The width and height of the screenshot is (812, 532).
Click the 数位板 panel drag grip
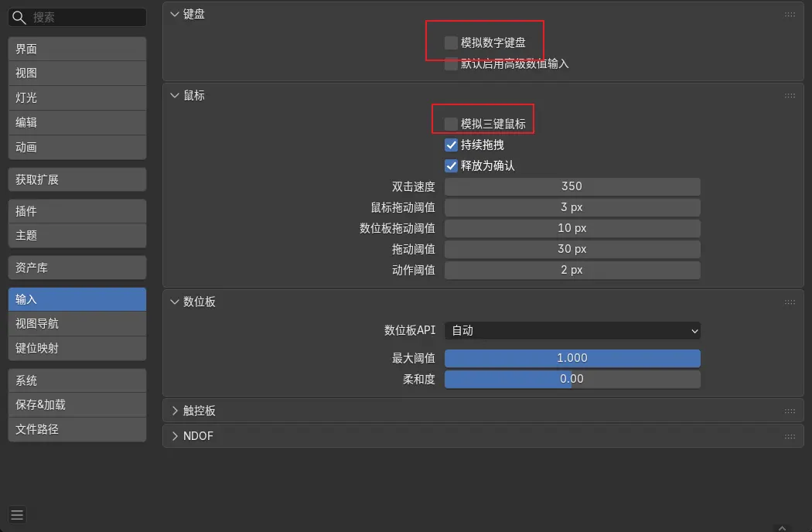(x=790, y=302)
